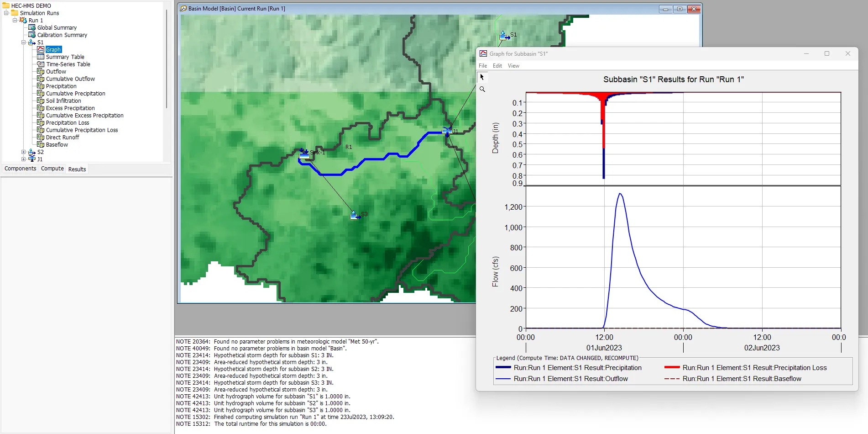
Task: Click the Summary Table icon under S1
Action: tap(41, 57)
